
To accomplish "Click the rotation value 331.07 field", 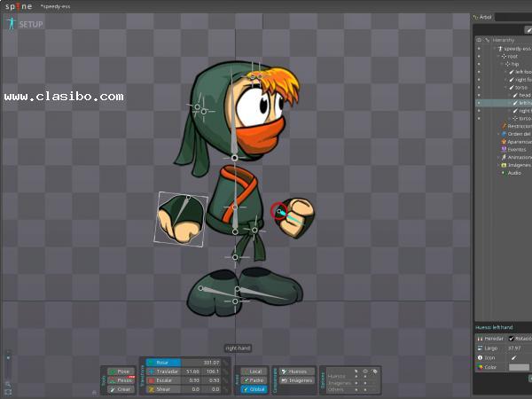I will (x=201, y=363).
